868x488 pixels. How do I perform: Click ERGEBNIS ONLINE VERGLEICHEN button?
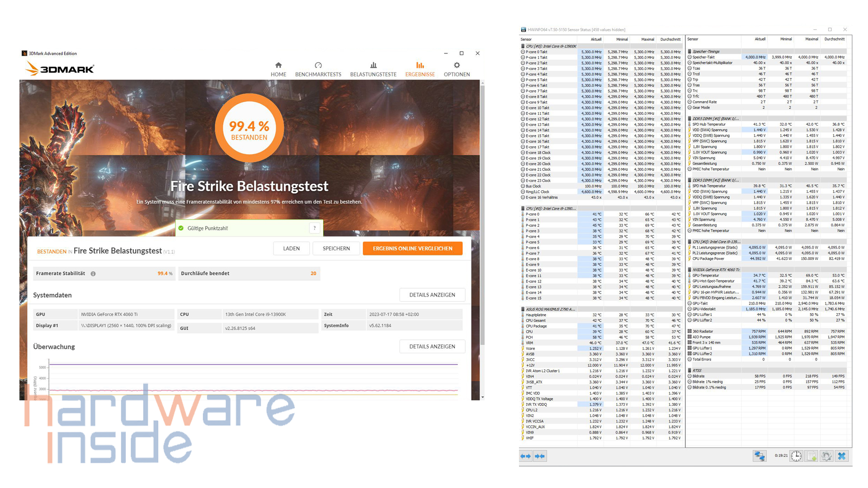pos(412,249)
